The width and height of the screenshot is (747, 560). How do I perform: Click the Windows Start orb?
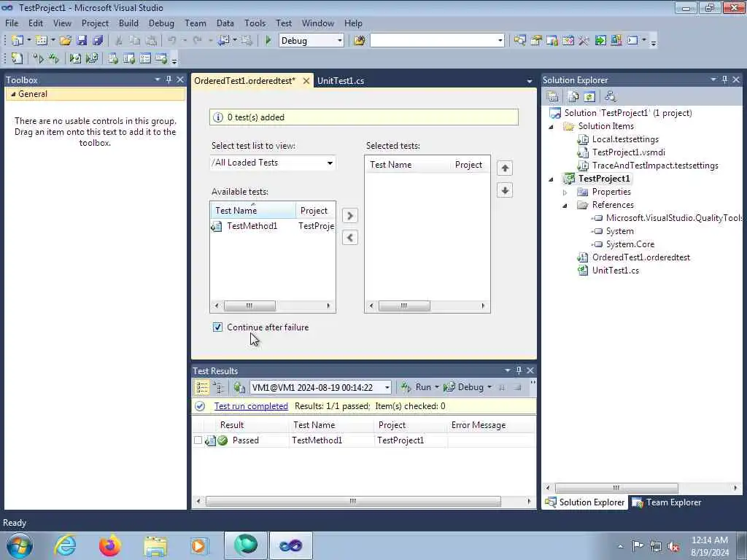click(x=20, y=545)
